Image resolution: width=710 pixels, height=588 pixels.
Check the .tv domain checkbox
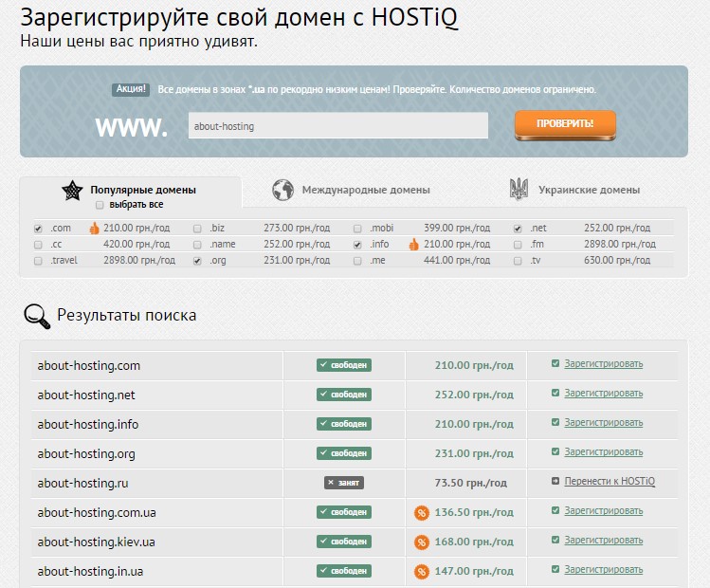click(518, 262)
